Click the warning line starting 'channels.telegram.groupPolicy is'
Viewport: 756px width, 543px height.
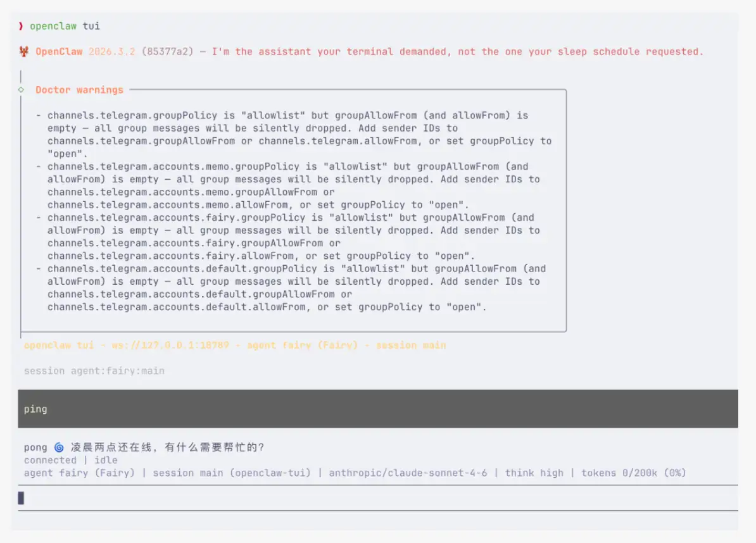click(288, 115)
